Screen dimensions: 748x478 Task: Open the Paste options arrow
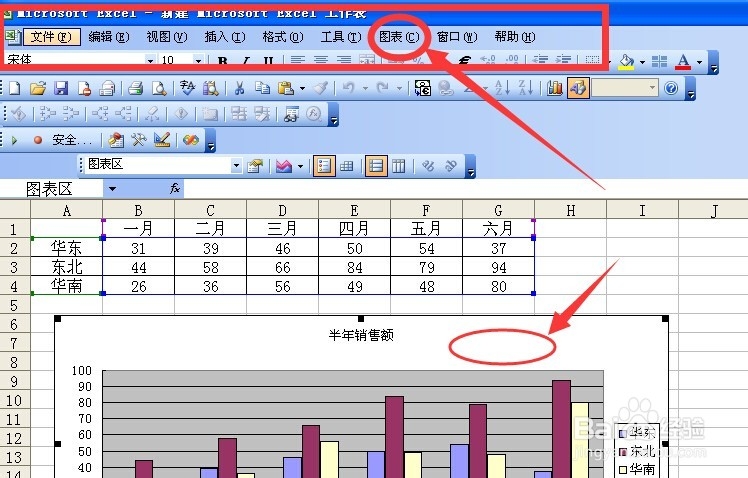tap(302, 88)
